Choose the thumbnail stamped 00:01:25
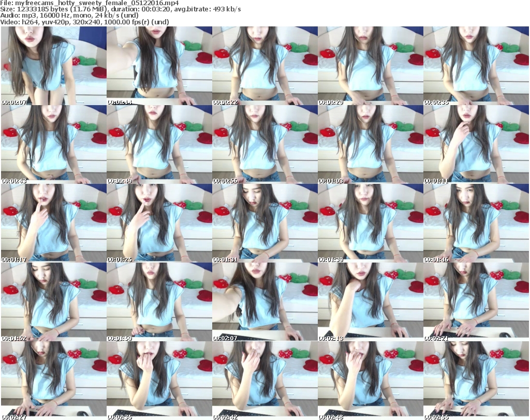Image resolution: width=530 pixels, height=420 pixels. (159, 223)
